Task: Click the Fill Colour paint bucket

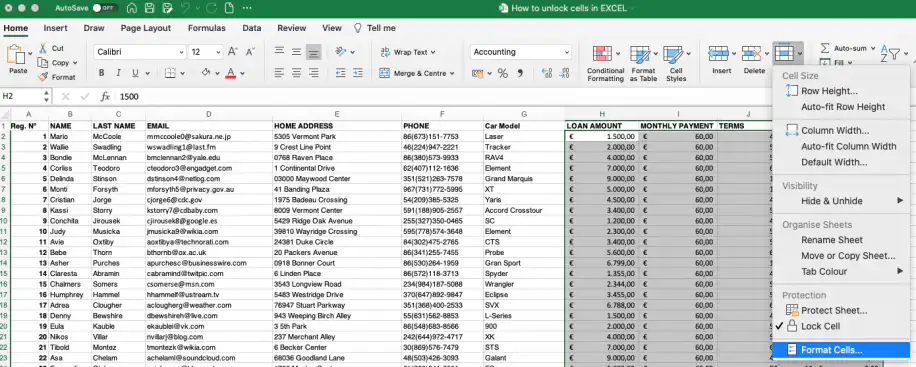Action: click(x=206, y=73)
